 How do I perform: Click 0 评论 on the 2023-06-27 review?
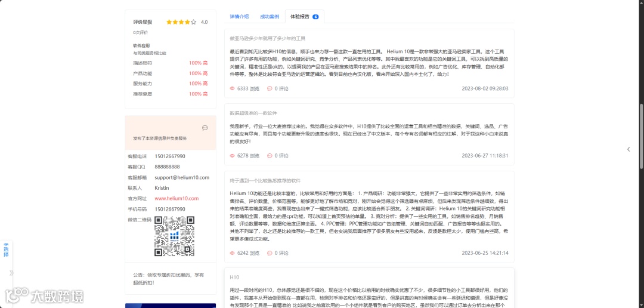(281, 156)
